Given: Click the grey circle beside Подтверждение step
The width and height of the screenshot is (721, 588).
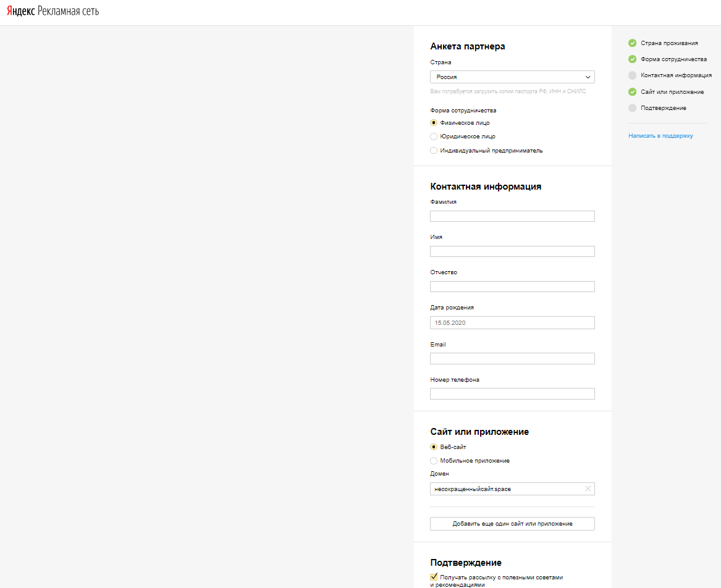Looking at the screenshot, I should pyautogui.click(x=632, y=108).
